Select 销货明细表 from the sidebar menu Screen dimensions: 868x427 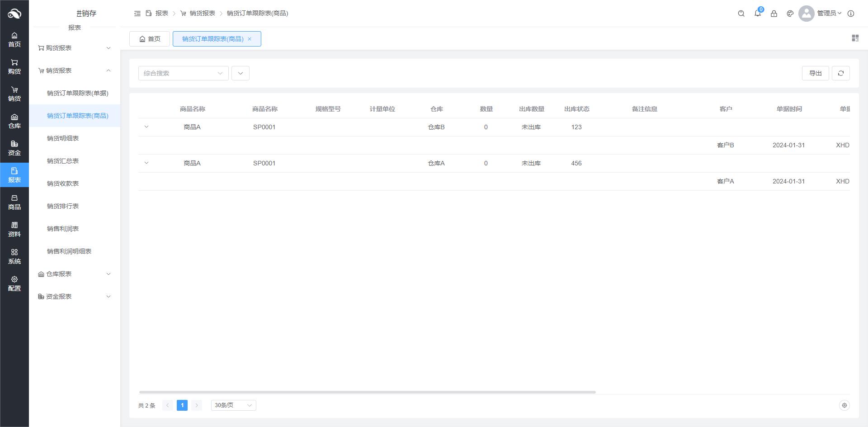point(63,138)
